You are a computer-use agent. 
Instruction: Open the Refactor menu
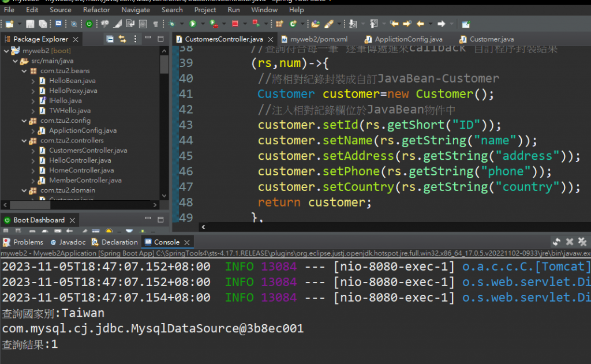point(96,10)
